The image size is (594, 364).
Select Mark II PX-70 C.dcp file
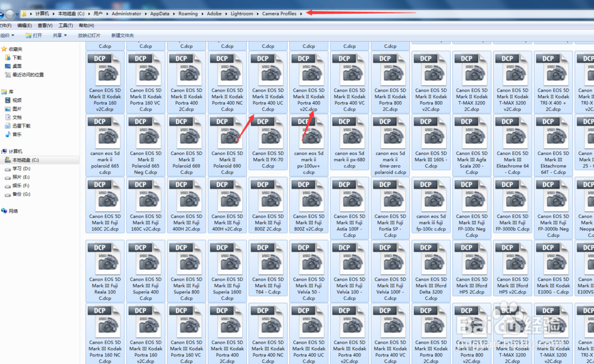pos(268,142)
